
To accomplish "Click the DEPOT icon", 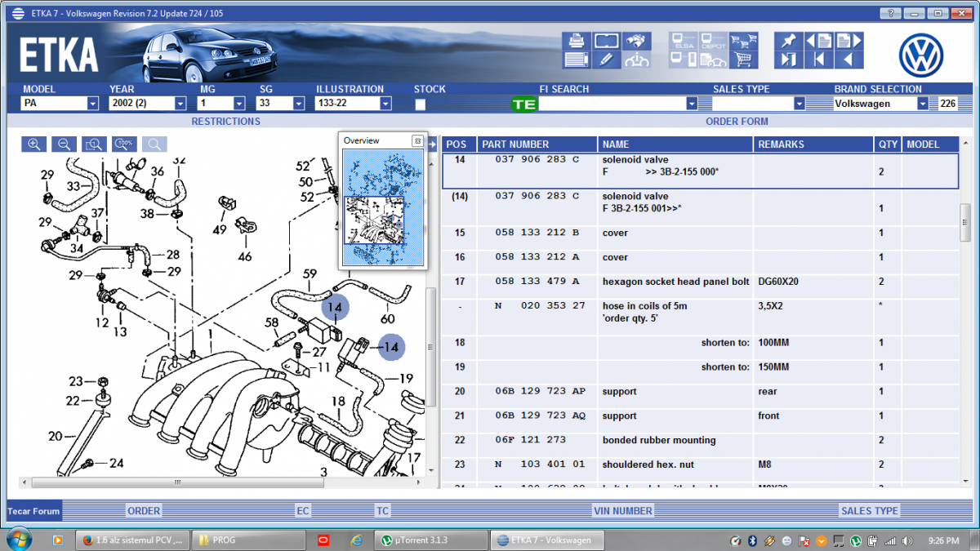I will [x=714, y=41].
